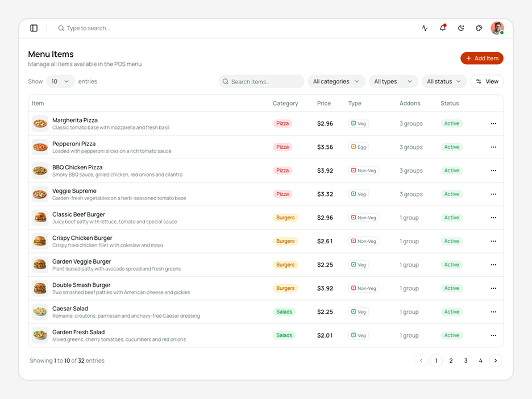The image size is (532, 399).
Task: Click the Add Item button
Action: (482, 59)
